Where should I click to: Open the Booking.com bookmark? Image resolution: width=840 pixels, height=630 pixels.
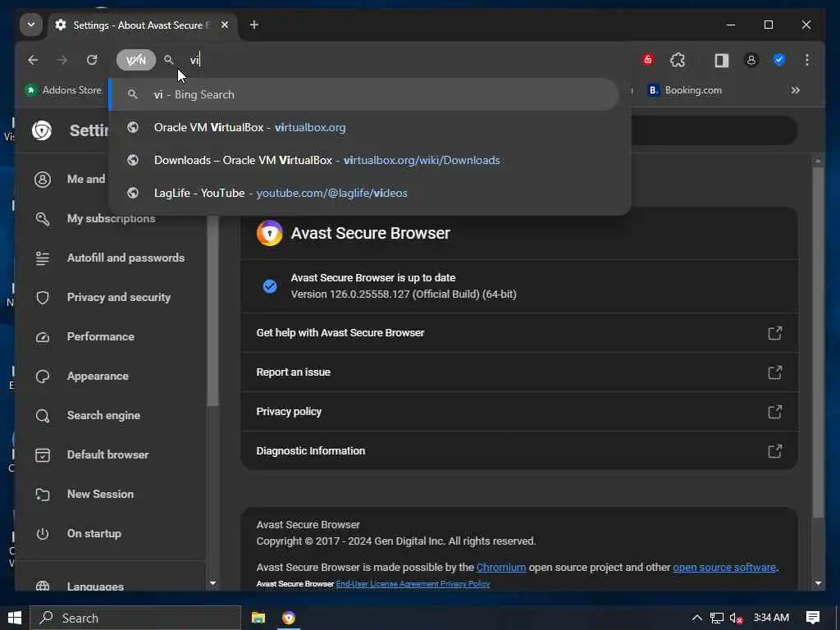point(685,90)
